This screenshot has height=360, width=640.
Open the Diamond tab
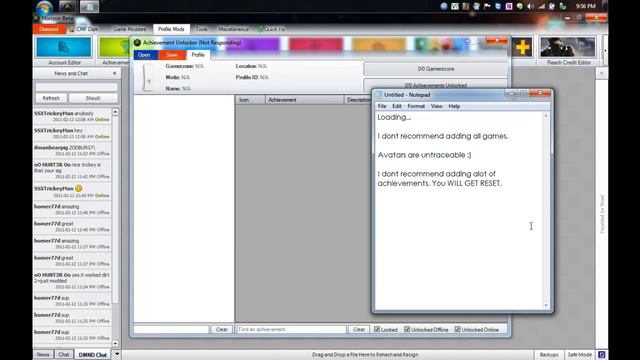click(49, 29)
